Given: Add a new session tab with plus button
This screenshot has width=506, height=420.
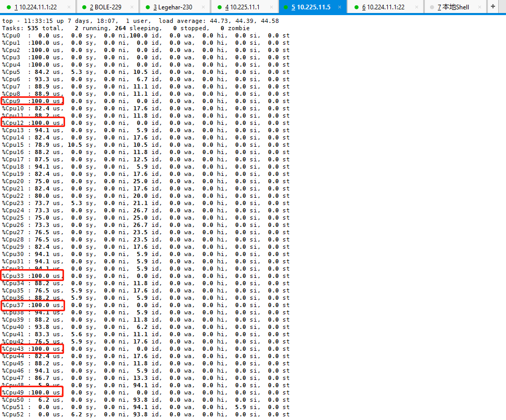Looking at the screenshot, I should [493, 7].
